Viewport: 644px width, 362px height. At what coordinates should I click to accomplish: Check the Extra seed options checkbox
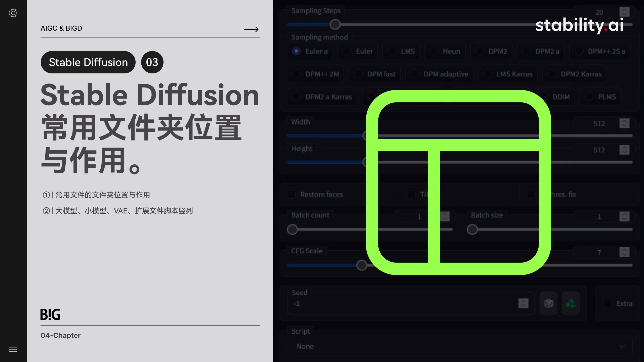click(x=607, y=303)
